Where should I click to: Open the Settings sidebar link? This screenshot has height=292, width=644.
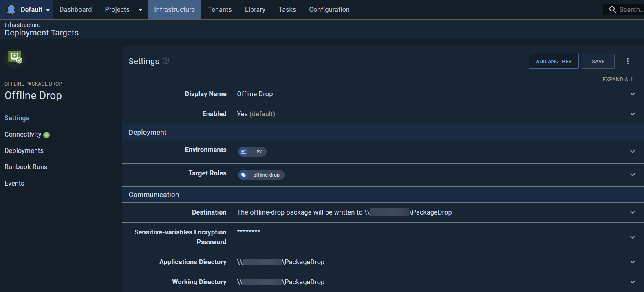17,118
